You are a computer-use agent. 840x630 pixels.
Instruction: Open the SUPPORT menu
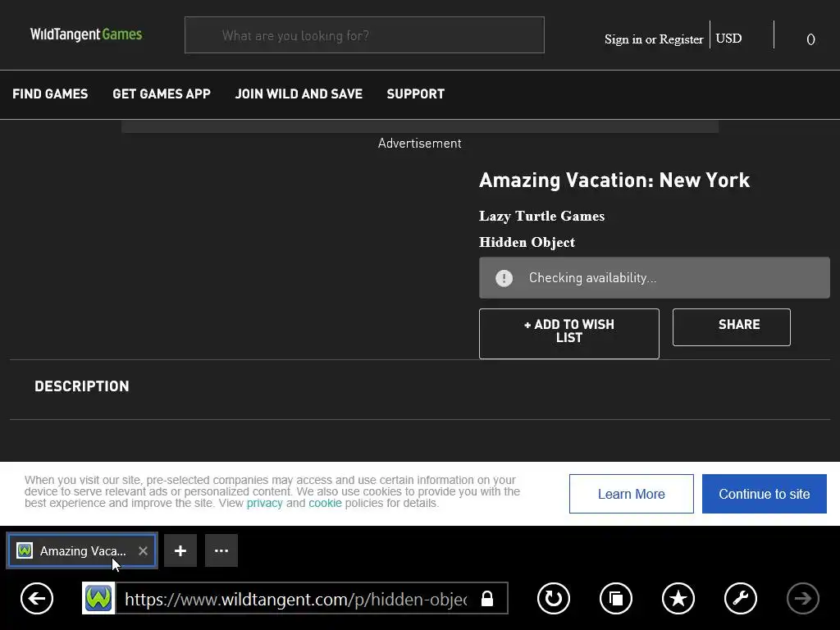[416, 94]
